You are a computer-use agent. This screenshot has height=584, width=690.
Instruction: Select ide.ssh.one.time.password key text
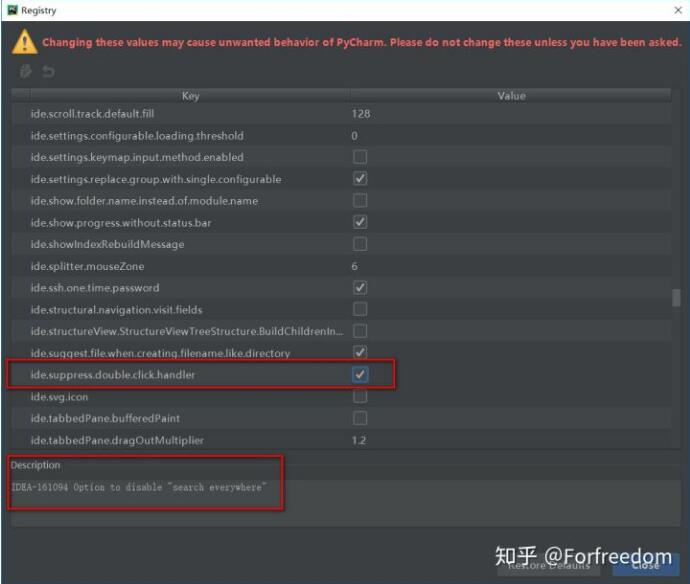tap(95, 288)
